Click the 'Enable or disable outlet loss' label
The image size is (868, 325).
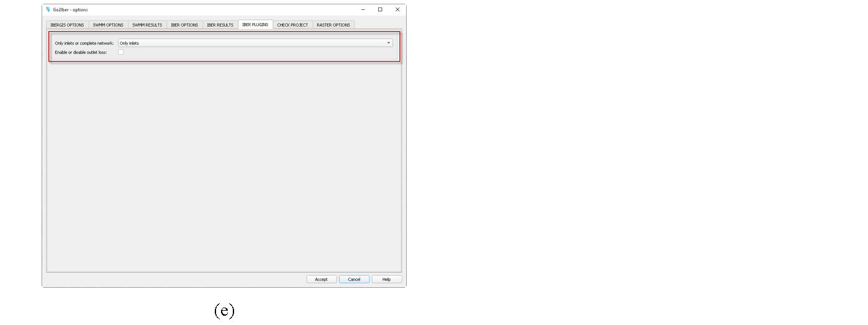81,52
